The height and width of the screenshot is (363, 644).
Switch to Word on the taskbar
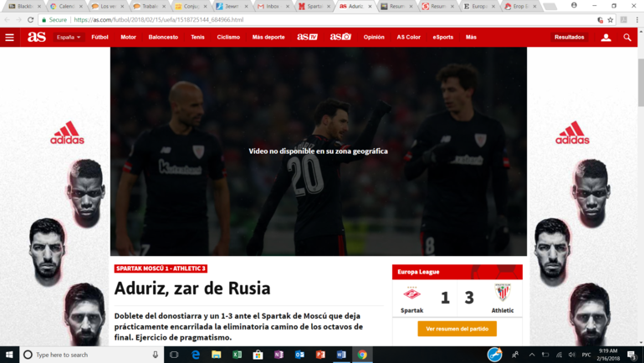click(341, 355)
